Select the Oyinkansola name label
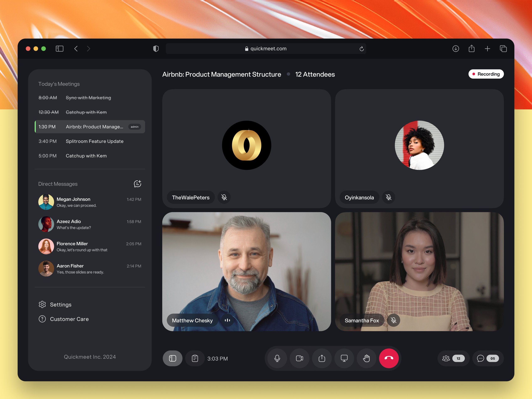This screenshot has width=532, height=399. point(359,197)
